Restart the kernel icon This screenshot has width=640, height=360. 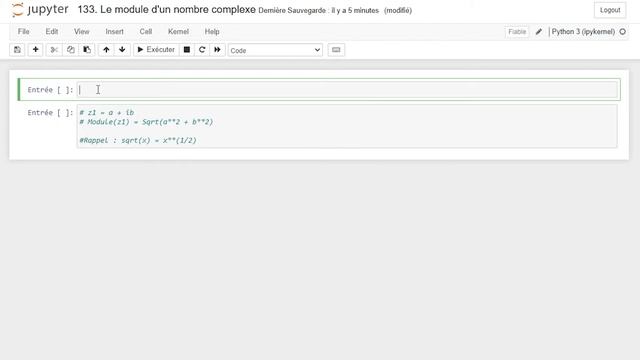(x=202, y=50)
